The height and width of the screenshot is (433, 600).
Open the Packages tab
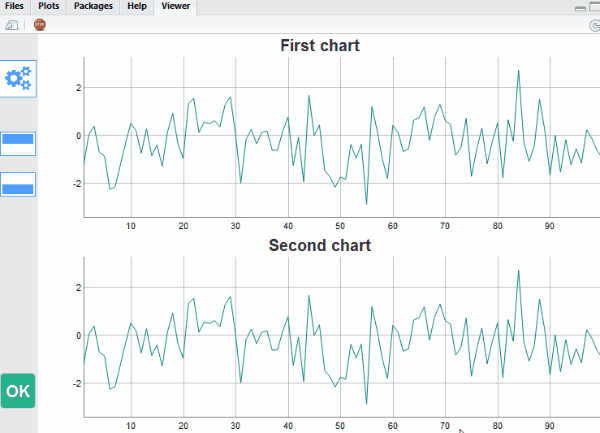tap(93, 6)
